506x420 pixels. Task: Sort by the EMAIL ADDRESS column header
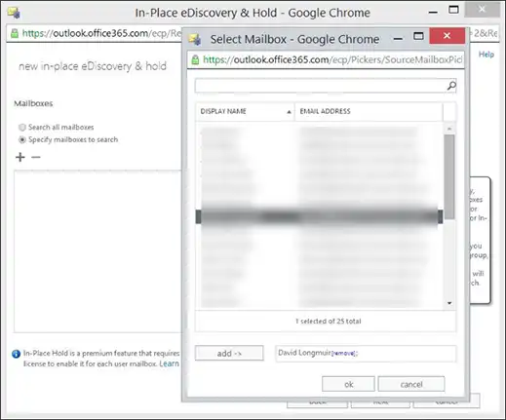click(x=369, y=111)
